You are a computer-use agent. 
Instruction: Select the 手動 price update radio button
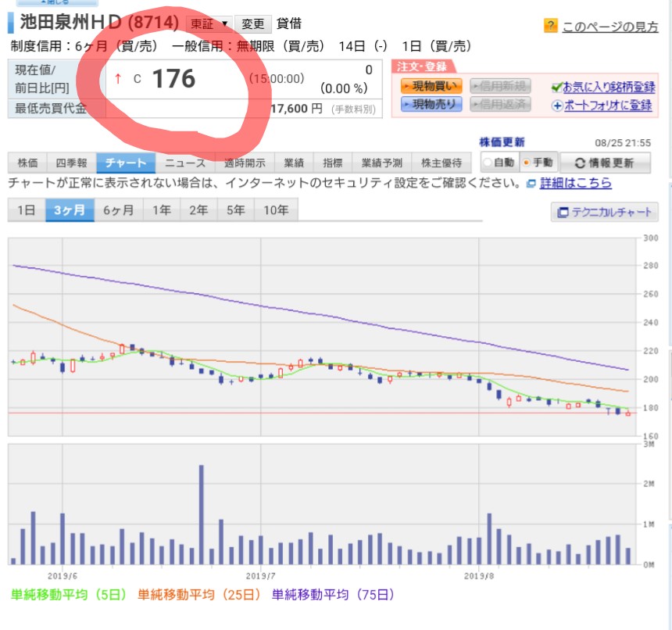click(527, 163)
